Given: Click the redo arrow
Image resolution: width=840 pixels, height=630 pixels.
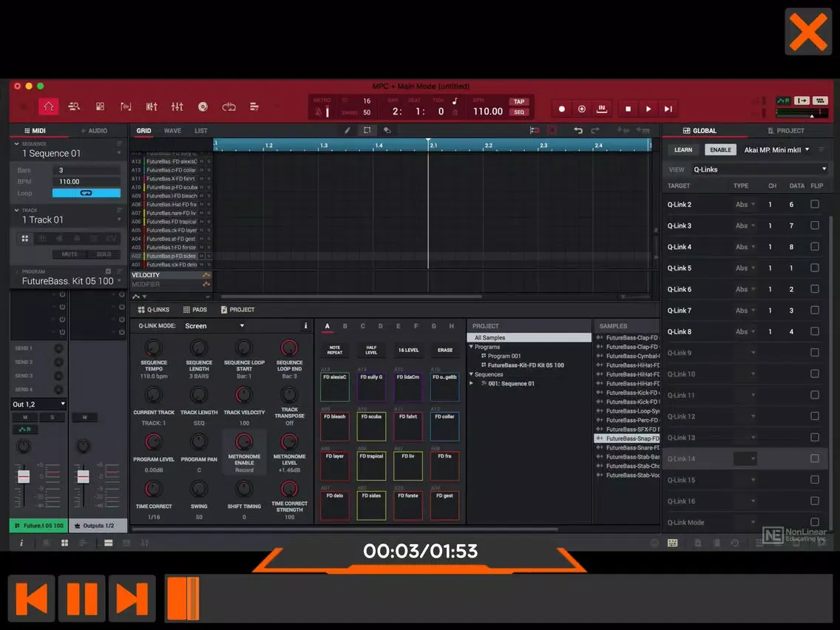Looking at the screenshot, I should point(595,130).
